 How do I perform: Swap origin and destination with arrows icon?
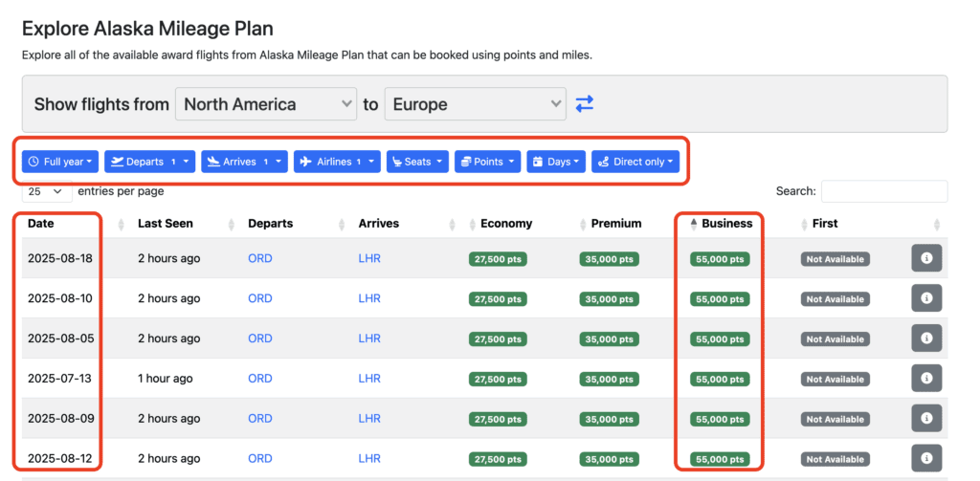tap(584, 103)
